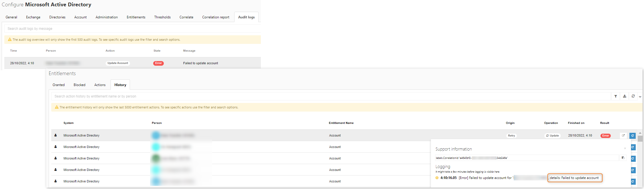Click the Update Account action badge
This screenshot has height=189, width=644.
click(x=118, y=63)
